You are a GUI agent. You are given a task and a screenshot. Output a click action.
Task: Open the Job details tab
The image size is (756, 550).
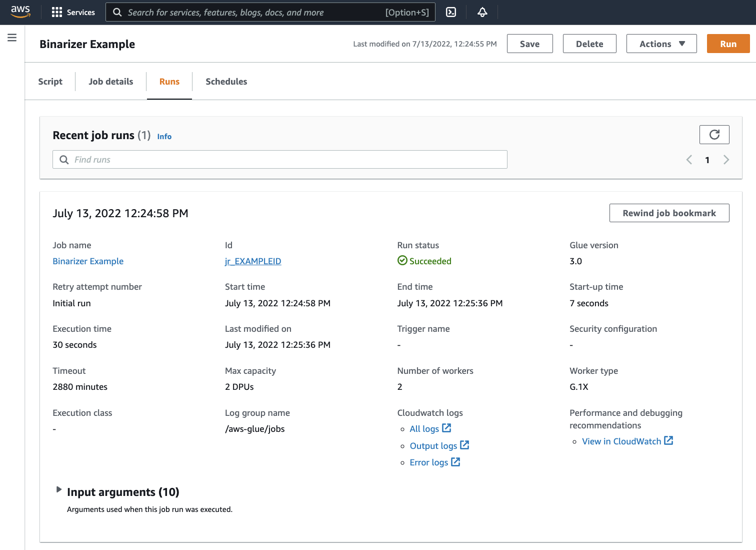[110, 82]
